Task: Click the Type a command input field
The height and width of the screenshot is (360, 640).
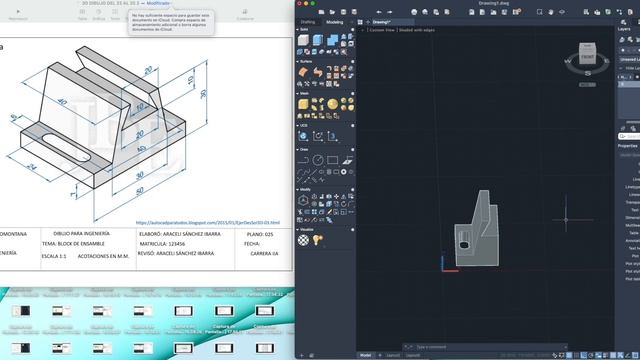Action: pyautogui.click(x=486, y=347)
